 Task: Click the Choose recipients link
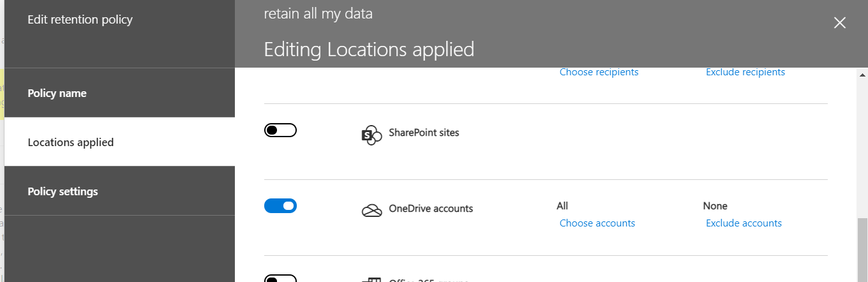click(x=599, y=72)
